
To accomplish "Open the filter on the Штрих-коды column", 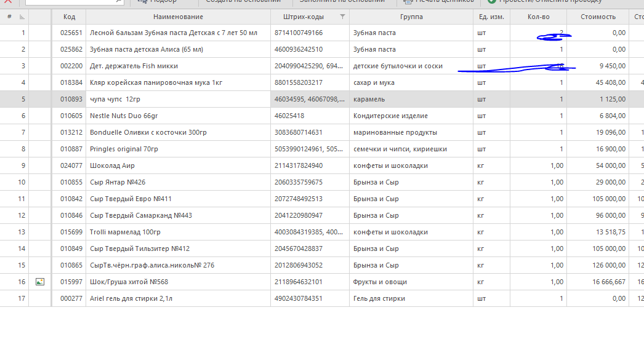I will (343, 17).
